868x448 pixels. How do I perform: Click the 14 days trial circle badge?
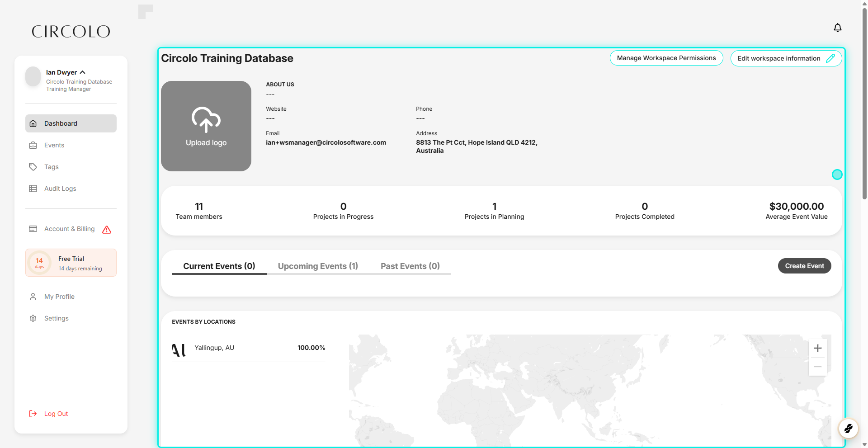coord(39,263)
